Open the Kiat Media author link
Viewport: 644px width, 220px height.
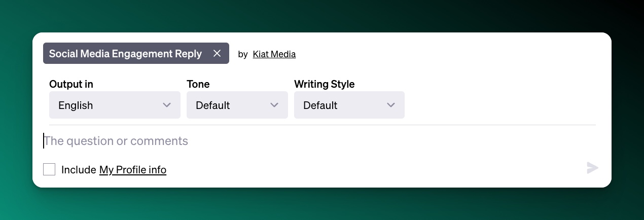274,54
